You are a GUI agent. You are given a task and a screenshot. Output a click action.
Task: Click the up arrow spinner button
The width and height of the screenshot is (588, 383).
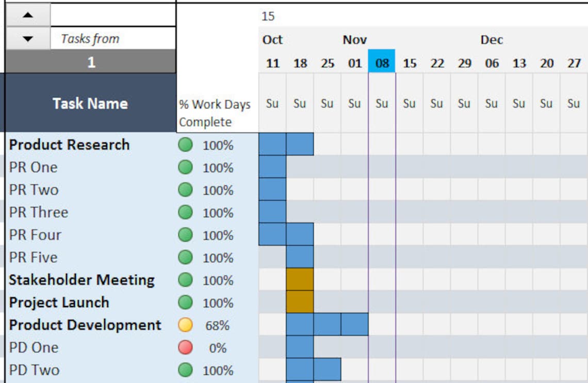pos(28,15)
